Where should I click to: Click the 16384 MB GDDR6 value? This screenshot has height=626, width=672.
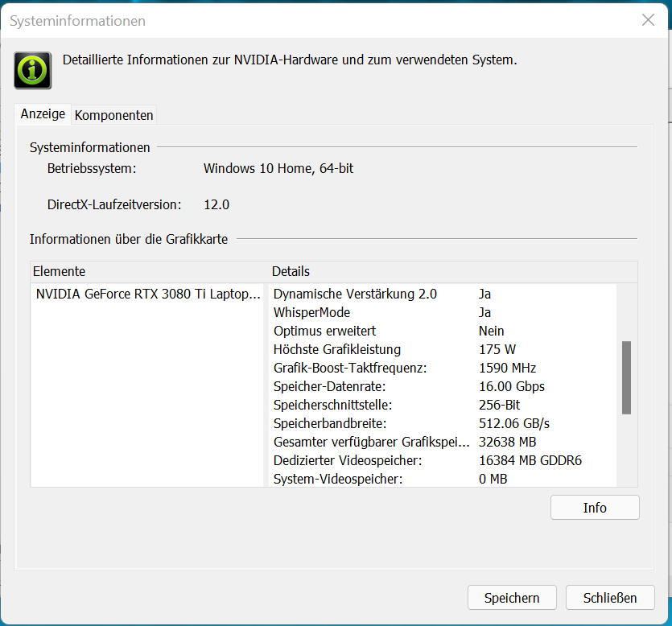click(x=530, y=460)
